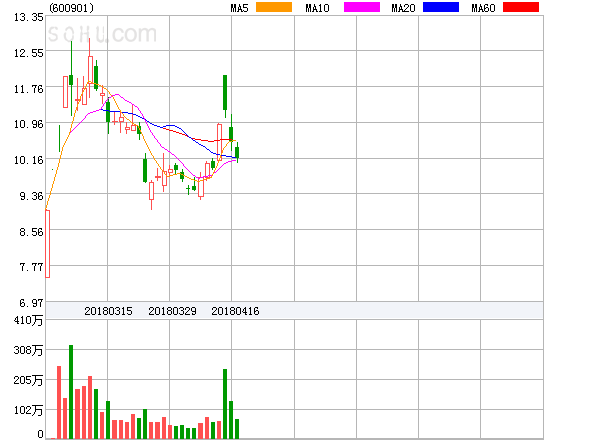Click the MA5 legend label

pyautogui.click(x=240, y=8)
